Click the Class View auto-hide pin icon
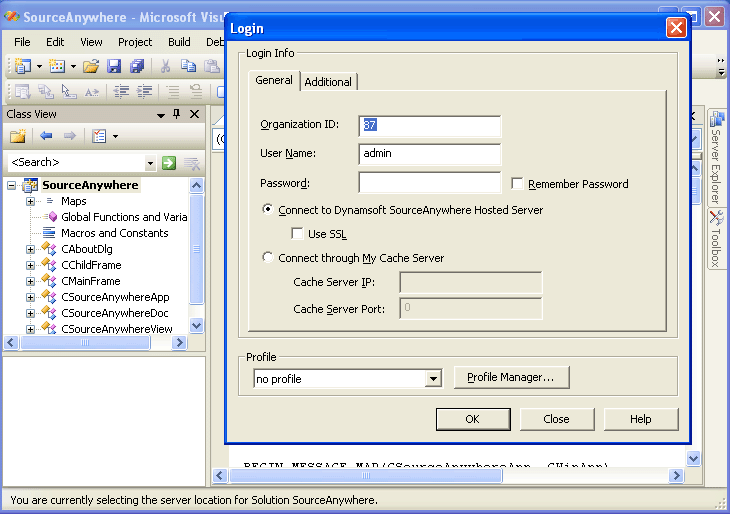The image size is (730, 514). pyautogui.click(x=177, y=114)
